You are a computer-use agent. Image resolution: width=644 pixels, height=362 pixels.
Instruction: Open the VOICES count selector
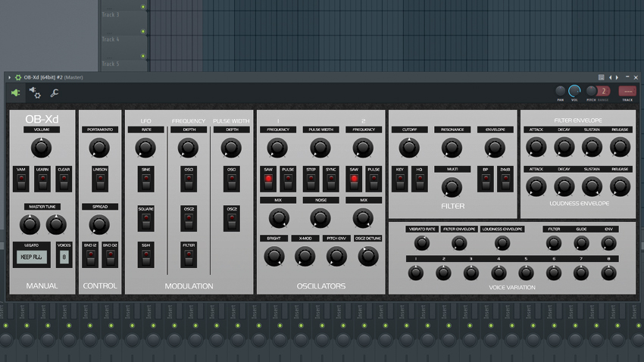pyautogui.click(x=64, y=257)
